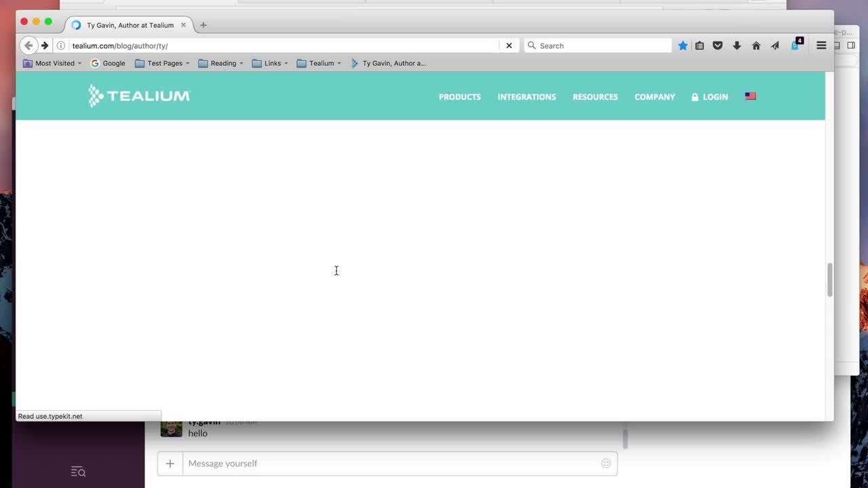The width and height of the screenshot is (868, 488).
Task: Click the plus attachment button in Slack
Action: point(170,464)
